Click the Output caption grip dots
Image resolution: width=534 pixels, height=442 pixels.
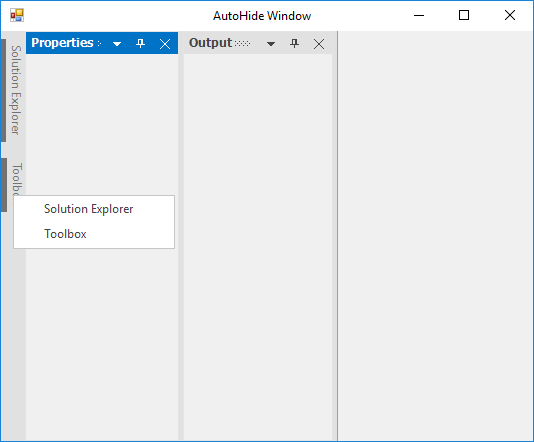point(242,44)
